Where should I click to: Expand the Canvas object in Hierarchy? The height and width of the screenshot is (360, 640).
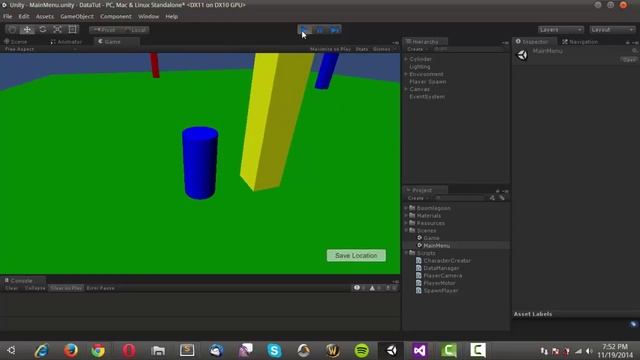point(406,89)
